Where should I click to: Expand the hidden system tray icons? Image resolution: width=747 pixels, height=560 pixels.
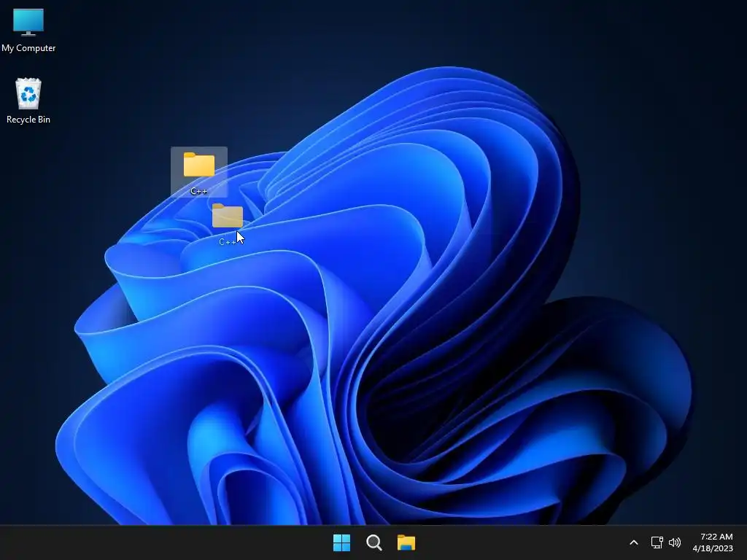pos(634,542)
